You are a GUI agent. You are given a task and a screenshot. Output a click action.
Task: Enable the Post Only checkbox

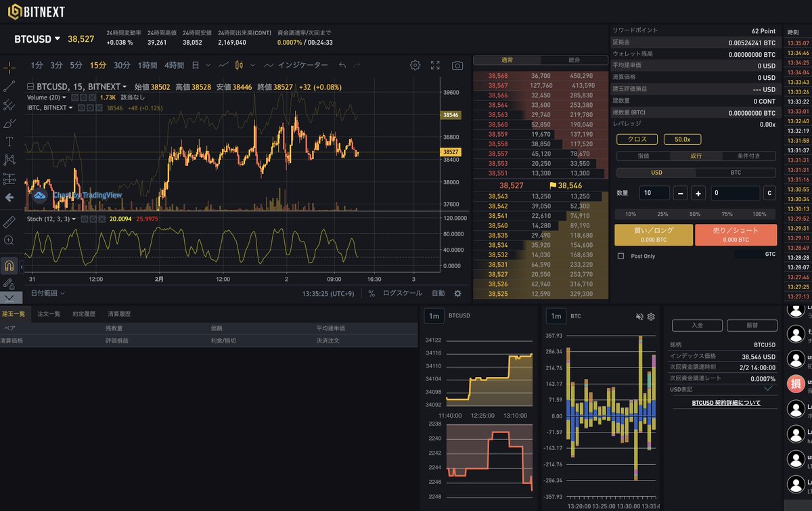[621, 257]
